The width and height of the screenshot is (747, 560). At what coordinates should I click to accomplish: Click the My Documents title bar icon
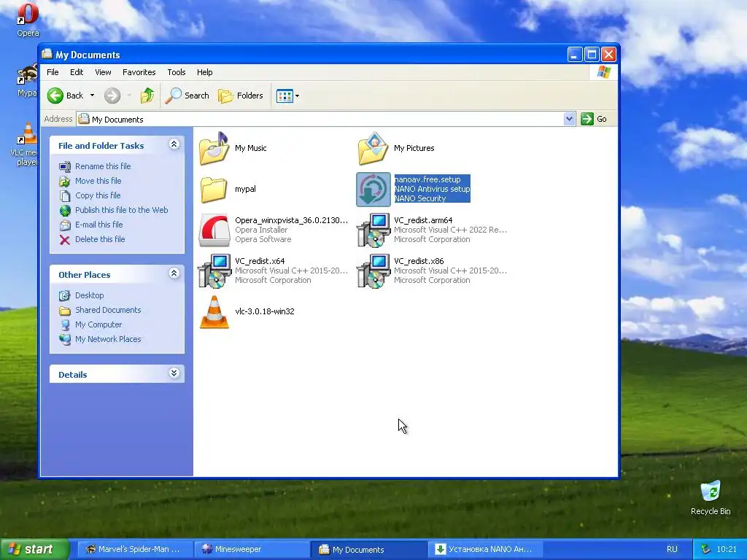coord(47,54)
